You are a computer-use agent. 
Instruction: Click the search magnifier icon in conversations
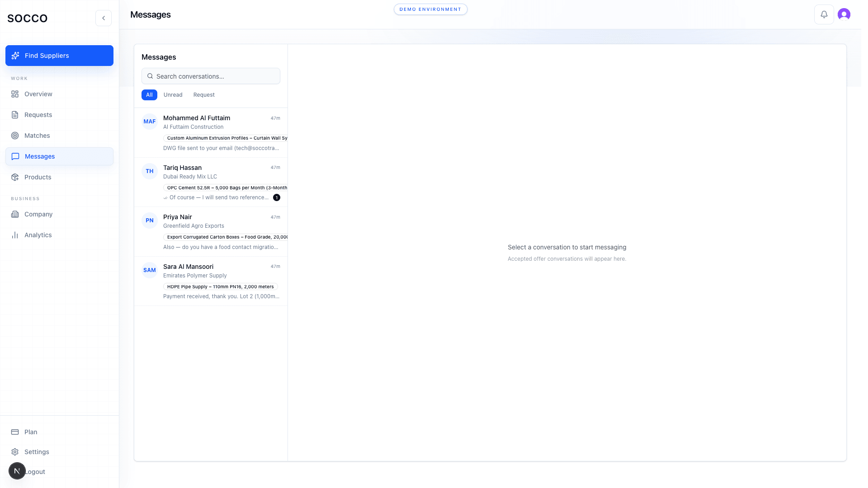(150, 76)
